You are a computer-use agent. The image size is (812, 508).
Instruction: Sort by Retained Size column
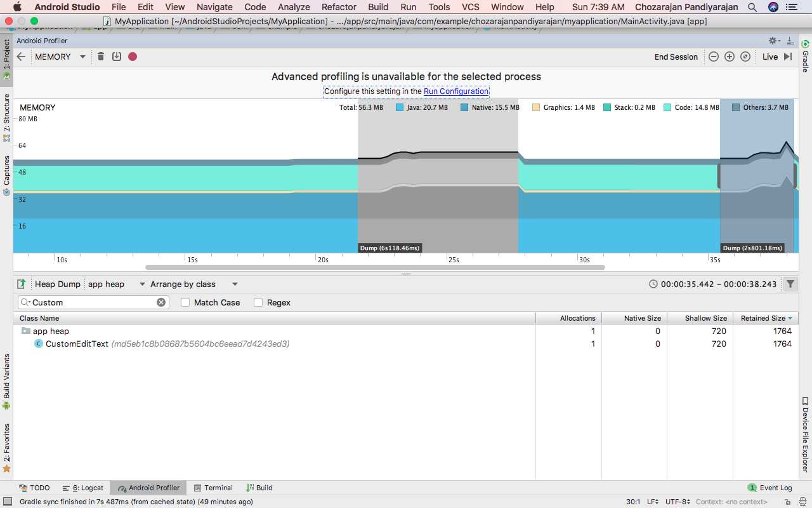click(766, 318)
